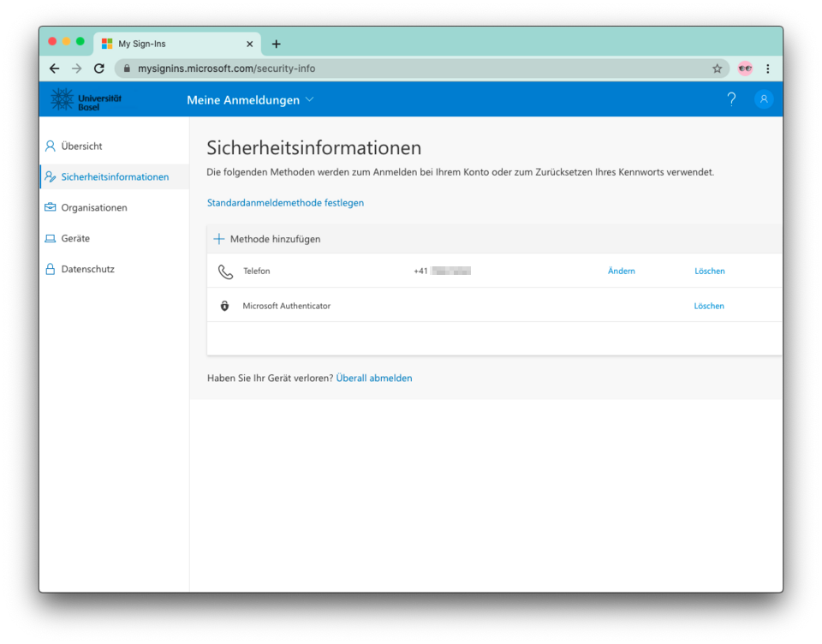
Task: Click the browser back arrow
Action: (55, 69)
